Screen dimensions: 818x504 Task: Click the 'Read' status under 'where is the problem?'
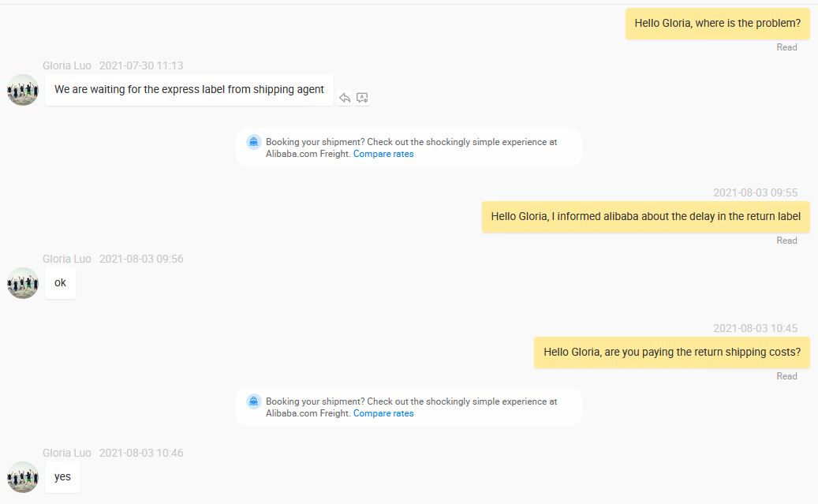pyautogui.click(x=786, y=47)
